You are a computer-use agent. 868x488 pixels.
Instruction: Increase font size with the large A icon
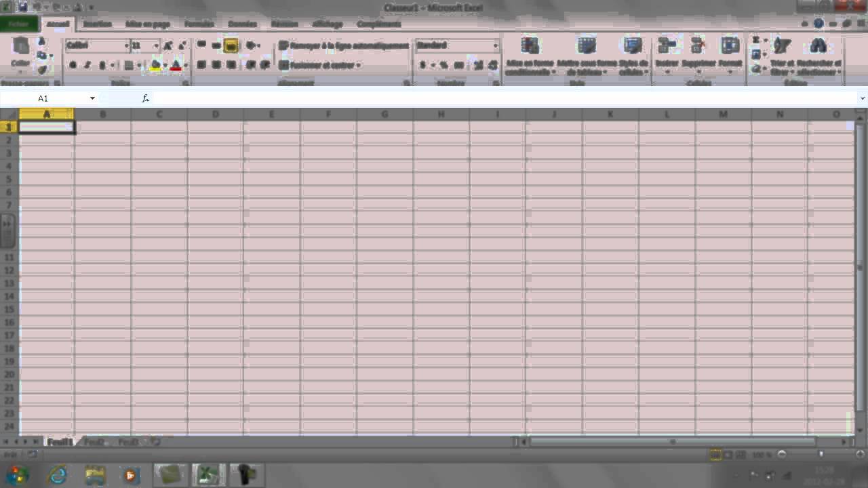tap(168, 45)
